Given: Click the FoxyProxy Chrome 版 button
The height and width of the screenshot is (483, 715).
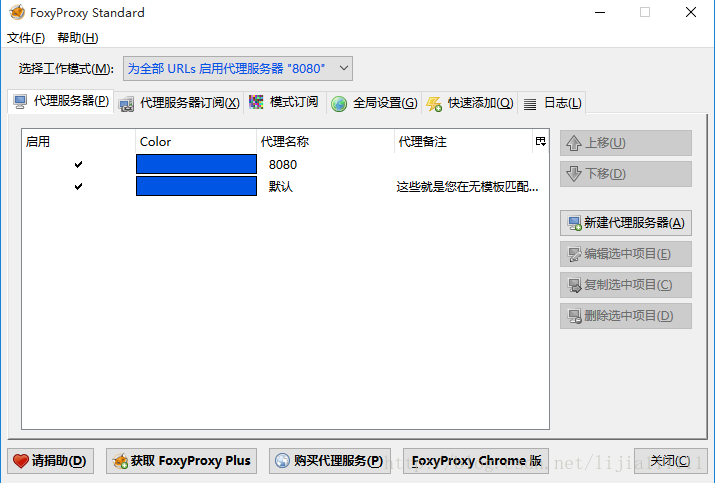Looking at the screenshot, I should pos(476,461).
